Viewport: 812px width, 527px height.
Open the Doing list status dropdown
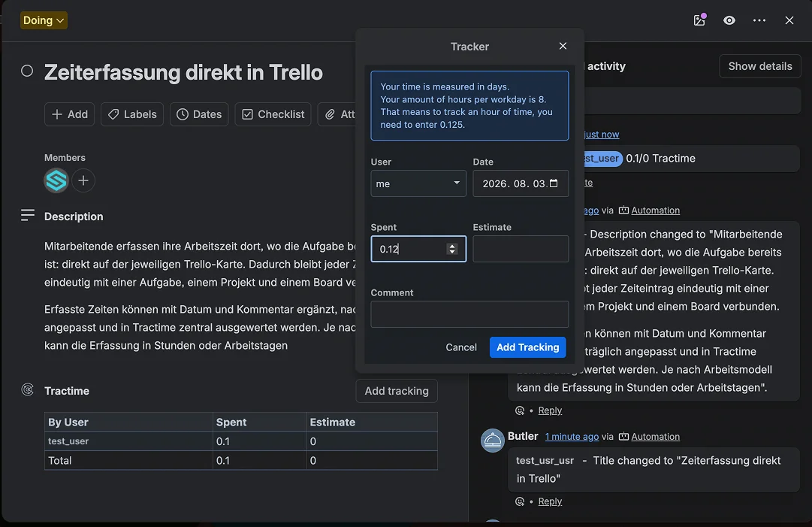pyautogui.click(x=44, y=20)
